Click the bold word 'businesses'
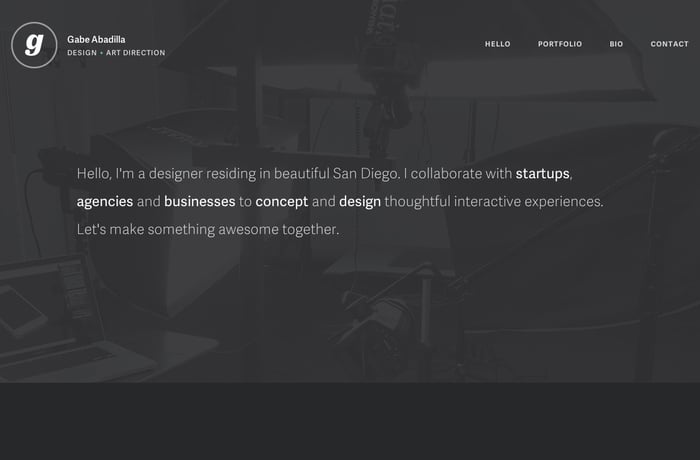Image resolution: width=700 pixels, height=460 pixels. [x=200, y=201]
